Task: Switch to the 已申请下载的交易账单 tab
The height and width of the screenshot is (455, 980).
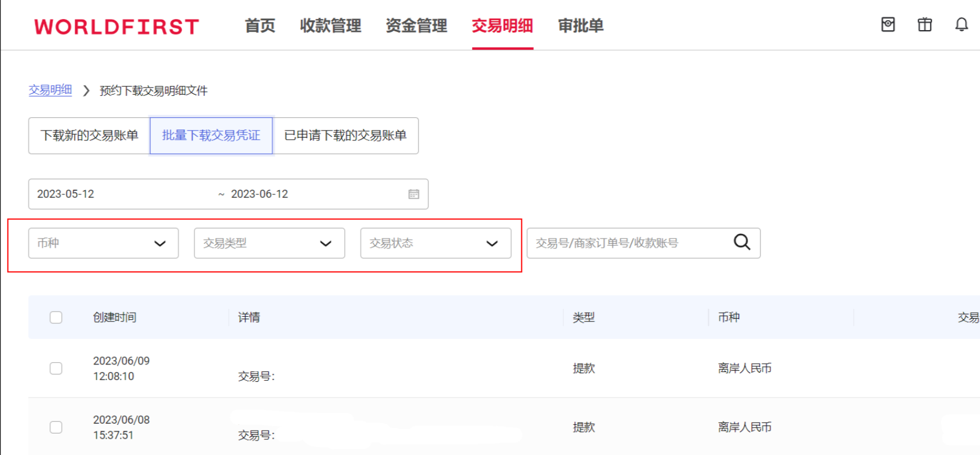Action: 345,136
